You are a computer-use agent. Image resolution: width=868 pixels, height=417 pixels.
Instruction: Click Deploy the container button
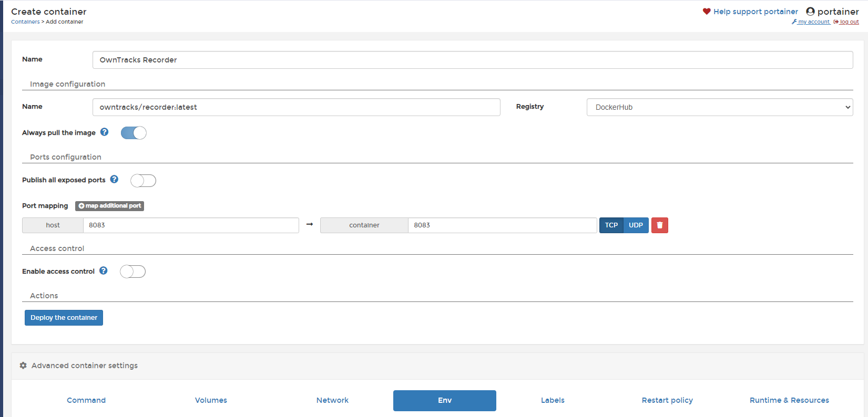(x=64, y=318)
